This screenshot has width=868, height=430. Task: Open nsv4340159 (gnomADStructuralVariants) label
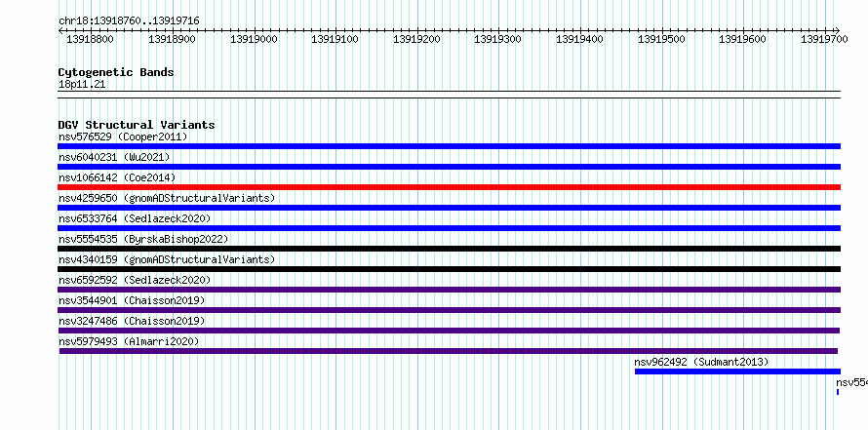pyautogui.click(x=167, y=259)
